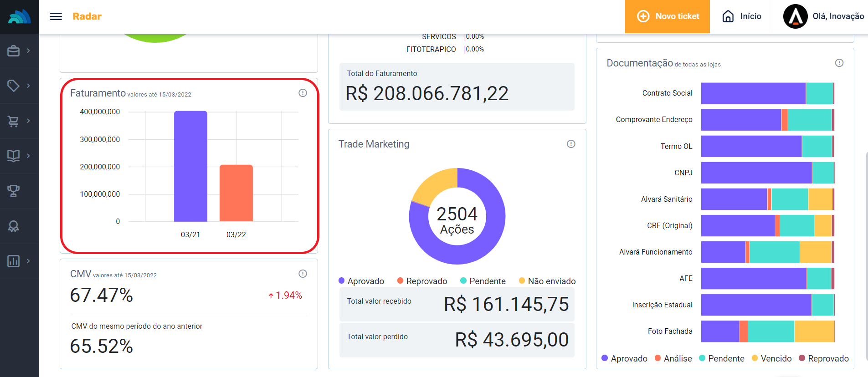Expand the chevron beside the bar chart icon
Viewport: 868px width, 377px height.
click(x=28, y=261)
